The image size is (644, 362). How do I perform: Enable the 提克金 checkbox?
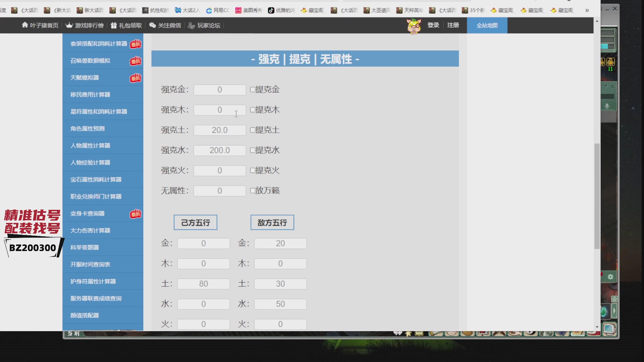pos(252,89)
